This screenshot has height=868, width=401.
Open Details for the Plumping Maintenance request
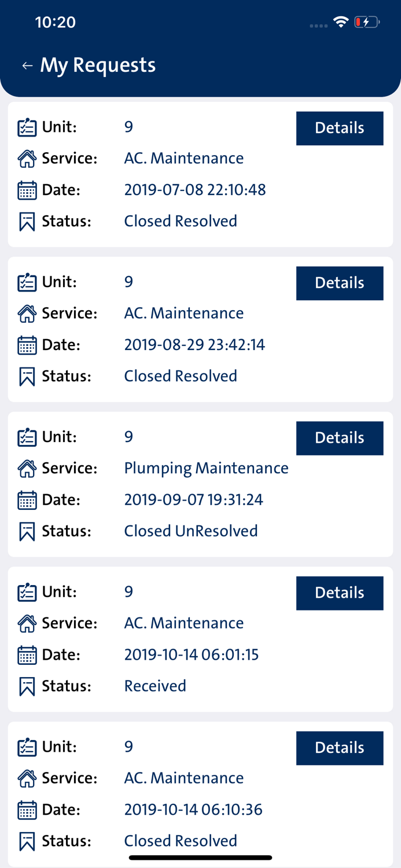tap(340, 438)
